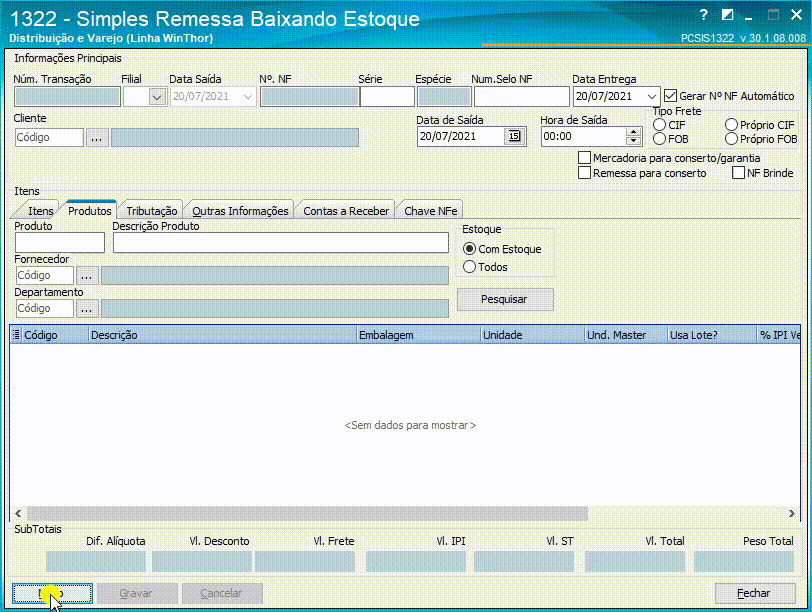This screenshot has width=812, height=612.
Task: Click the Pesquisar button
Action: coord(504,299)
